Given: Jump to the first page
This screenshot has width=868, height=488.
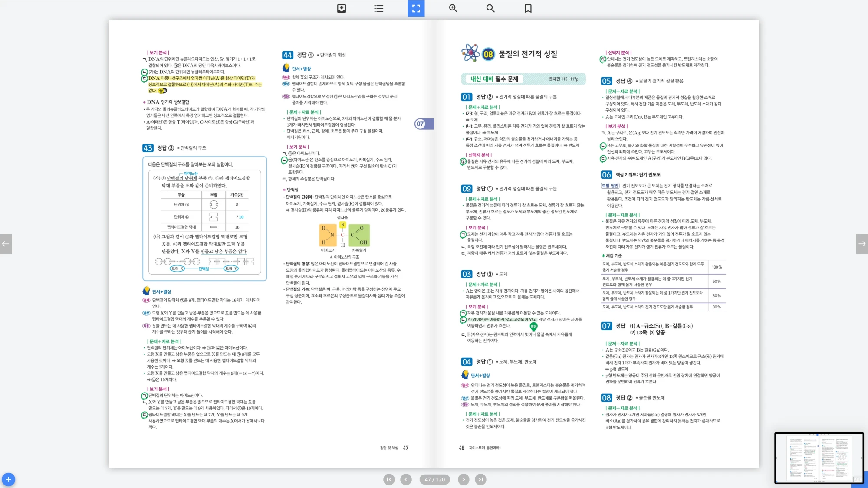Looking at the screenshot, I should (x=389, y=479).
